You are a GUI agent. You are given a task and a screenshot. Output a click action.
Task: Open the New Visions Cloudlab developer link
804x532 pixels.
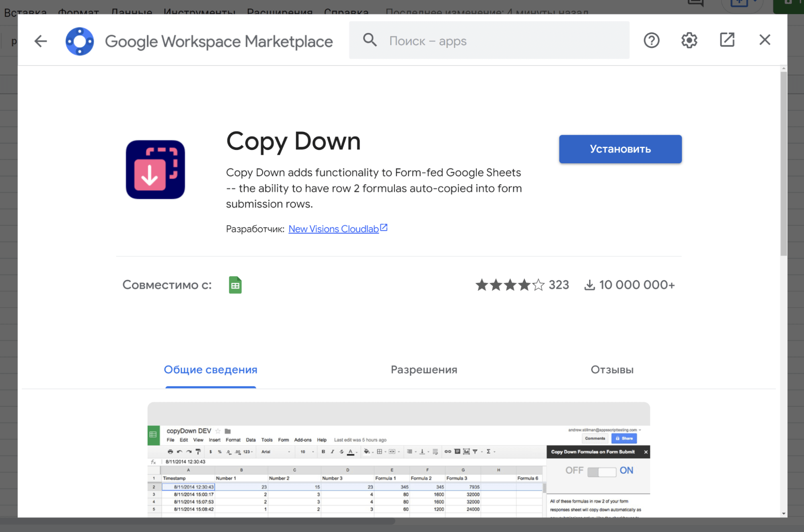(x=338, y=229)
